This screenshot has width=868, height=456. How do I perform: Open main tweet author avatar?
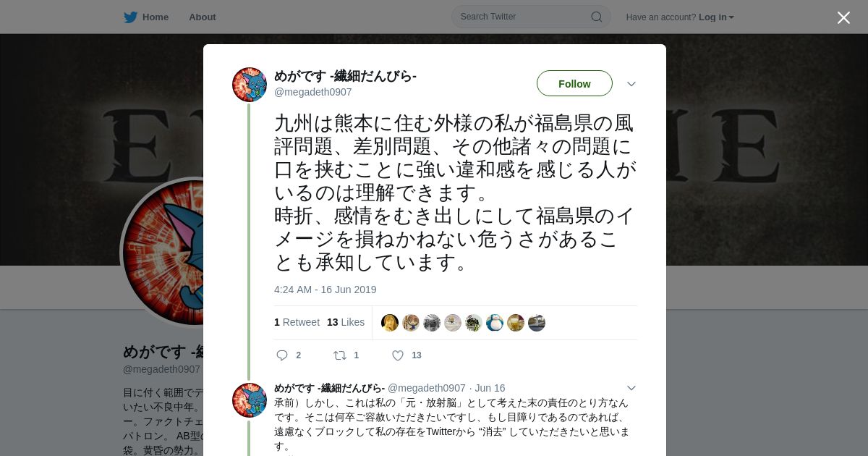250,85
